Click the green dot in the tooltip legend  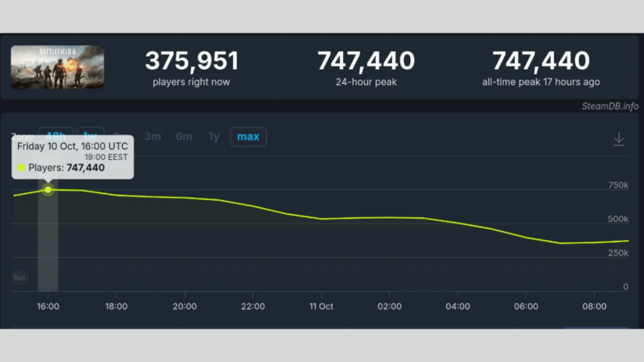pos(21,168)
